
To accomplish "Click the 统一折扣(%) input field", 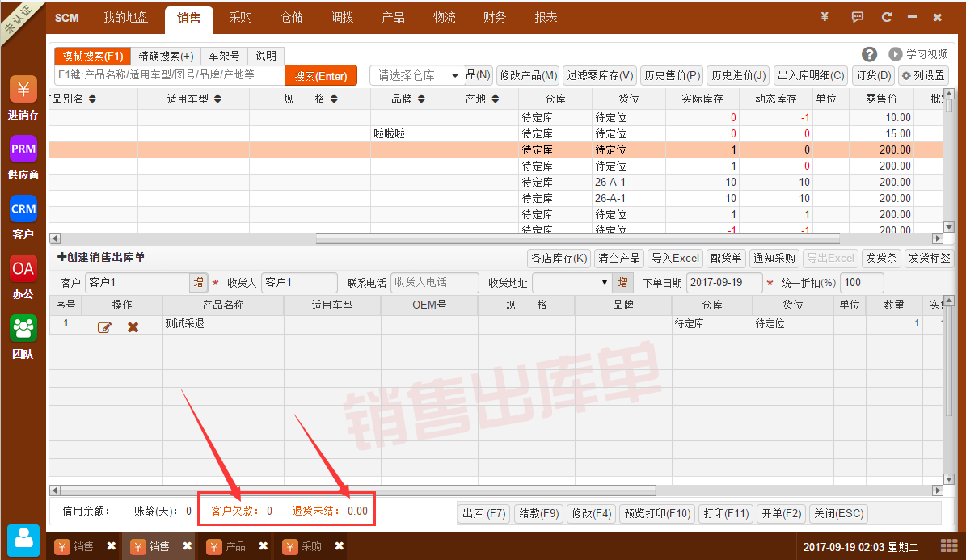I will pyautogui.click(x=862, y=282).
